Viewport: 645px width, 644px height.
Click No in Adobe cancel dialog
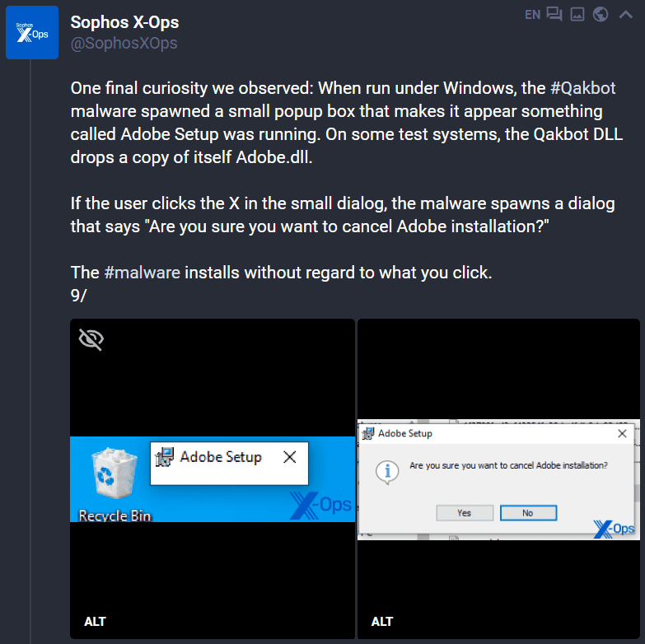tap(528, 513)
